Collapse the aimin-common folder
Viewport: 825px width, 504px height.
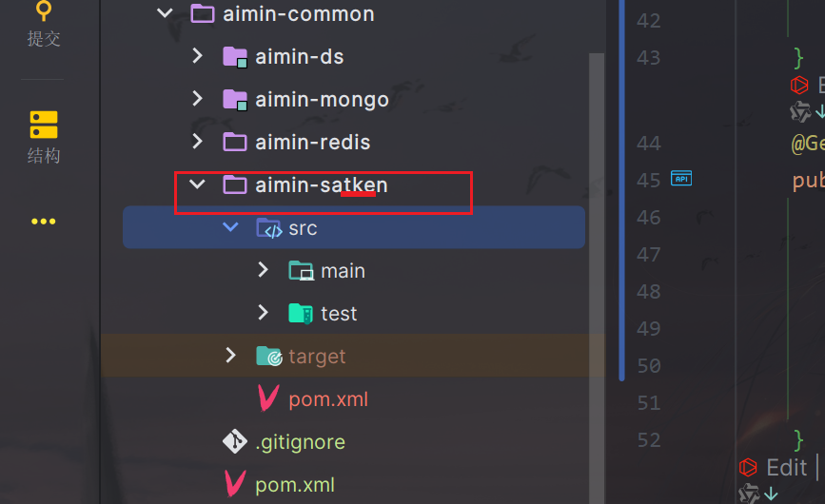pos(165,14)
